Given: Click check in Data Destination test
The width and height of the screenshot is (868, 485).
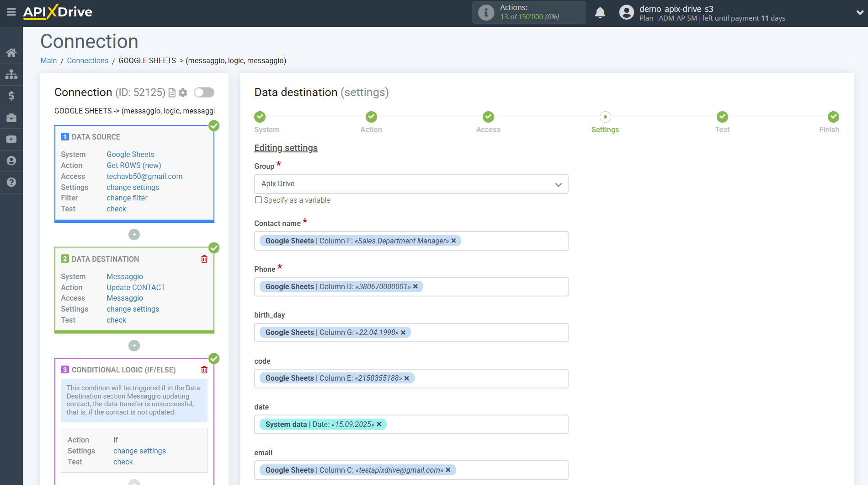Looking at the screenshot, I should click(117, 320).
